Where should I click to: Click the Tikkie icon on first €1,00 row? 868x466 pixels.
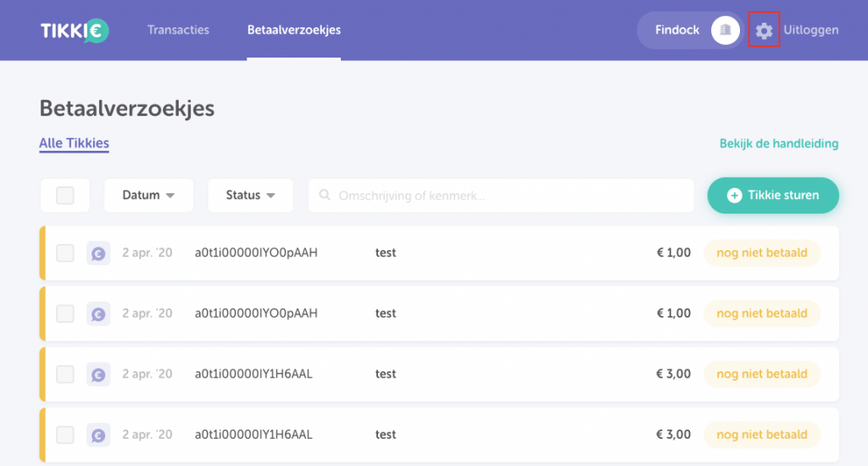[x=98, y=252]
